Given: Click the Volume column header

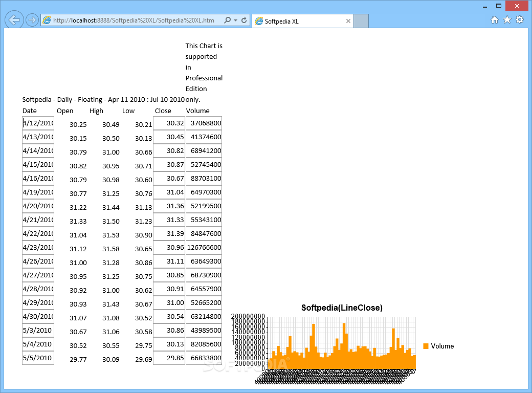Looking at the screenshot, I should click(x=198, y=111).
